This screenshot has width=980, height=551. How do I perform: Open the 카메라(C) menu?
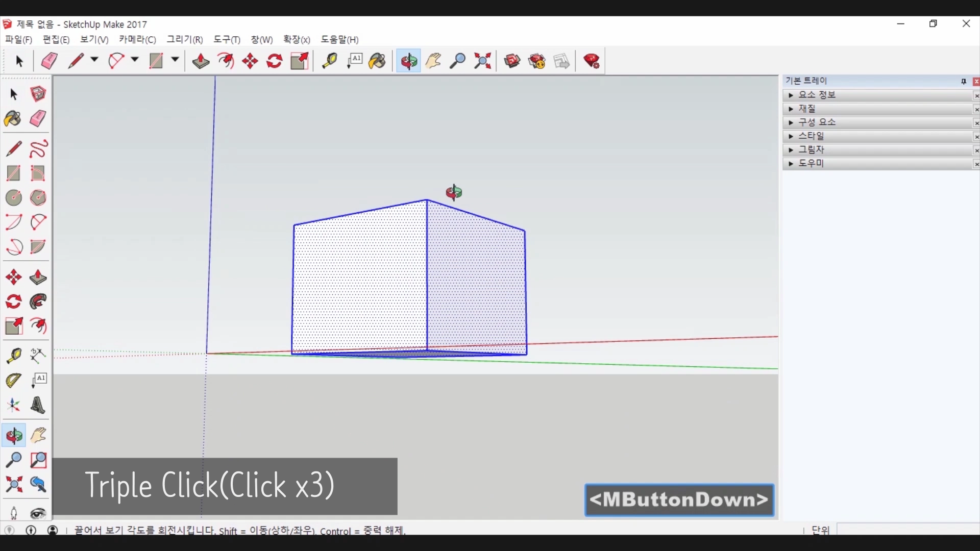pyautogui.click(x=137, y=39)
